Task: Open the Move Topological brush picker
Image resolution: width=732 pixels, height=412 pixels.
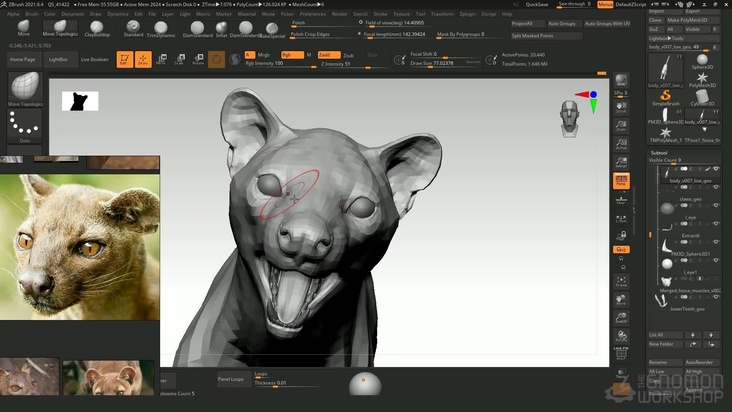Action: tap(25, 88)
